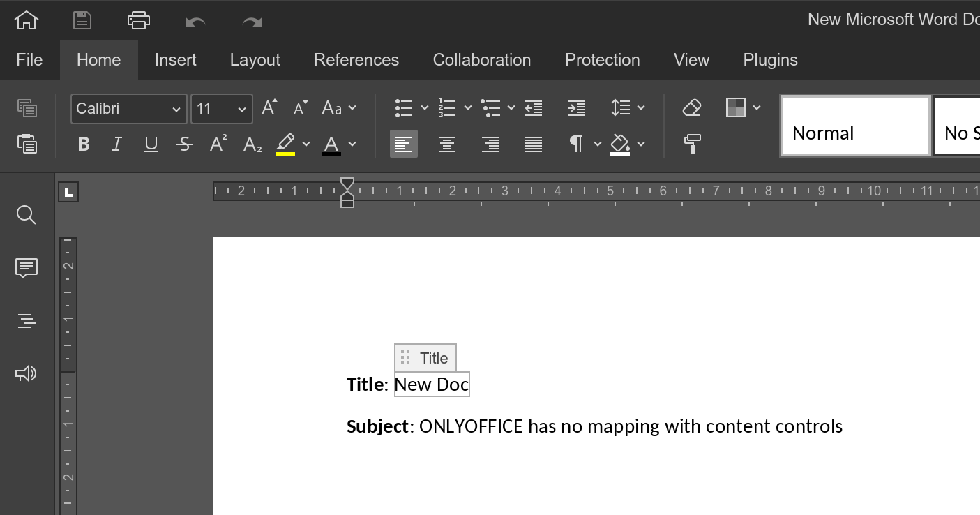
Task: Open nonprinting characters dropdown arrow
Action: pos(598,144)
